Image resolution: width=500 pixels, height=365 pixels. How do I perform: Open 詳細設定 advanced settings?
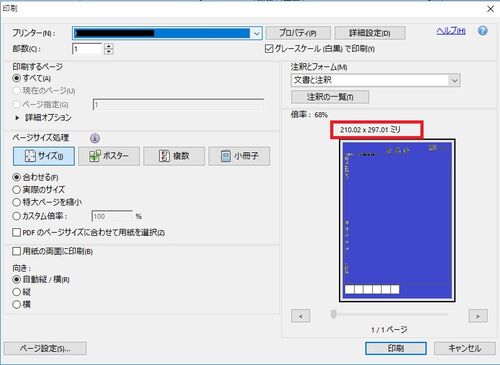point(370,33)
